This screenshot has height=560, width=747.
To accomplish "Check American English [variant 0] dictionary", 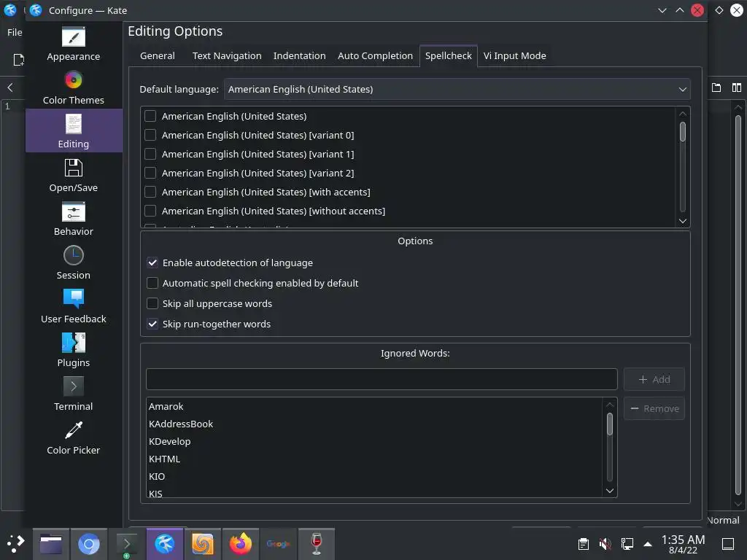I will pyautogui.click(x=150, y=135).
